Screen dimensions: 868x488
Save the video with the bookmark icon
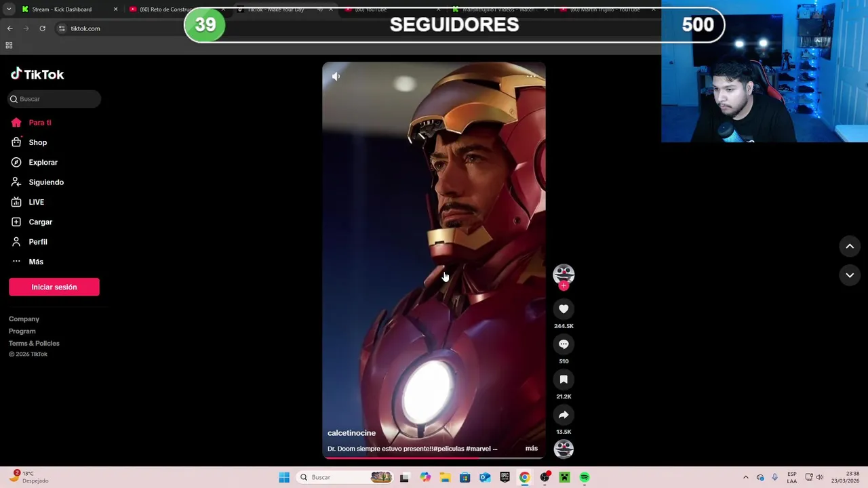click(x=564, y=380)
